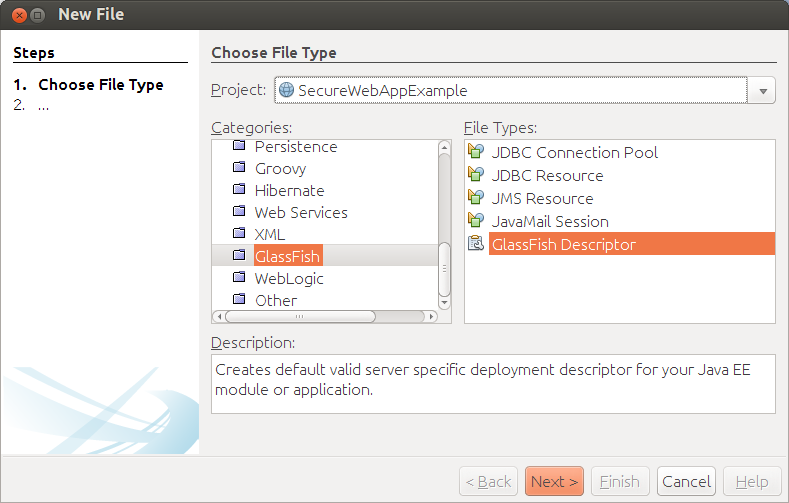The width and height of the screenshot is (789, 503).
Task: Click the Help button
Action: tap(752, 481)
